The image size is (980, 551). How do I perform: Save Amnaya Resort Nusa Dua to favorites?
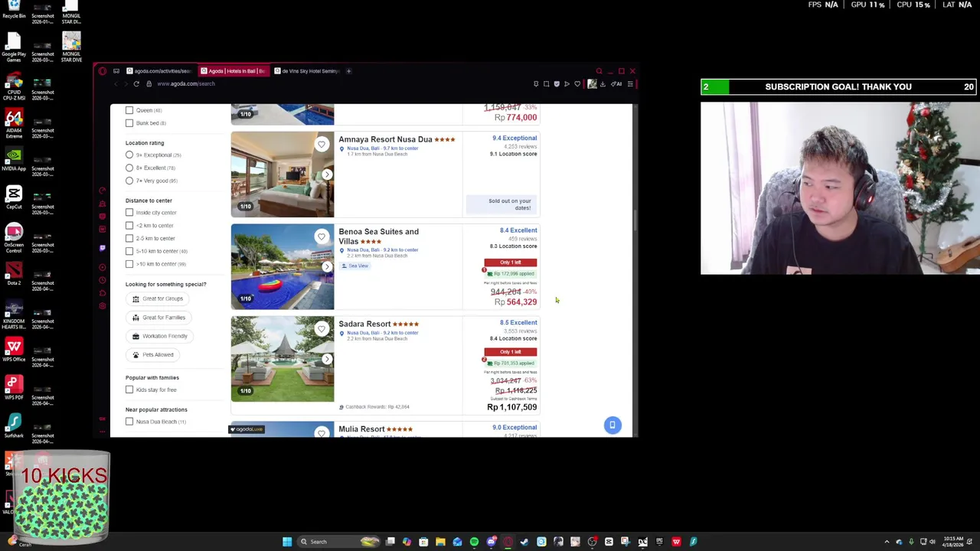pyautogui.click(x=322, y=144)
